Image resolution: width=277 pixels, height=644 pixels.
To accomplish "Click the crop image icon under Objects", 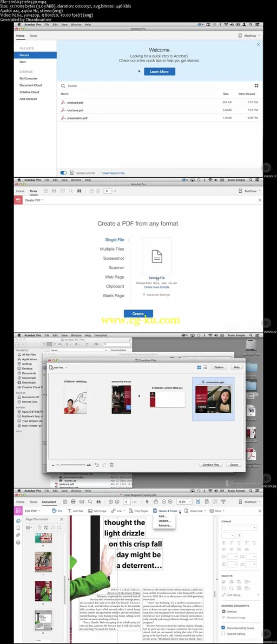I will point(239,581).
